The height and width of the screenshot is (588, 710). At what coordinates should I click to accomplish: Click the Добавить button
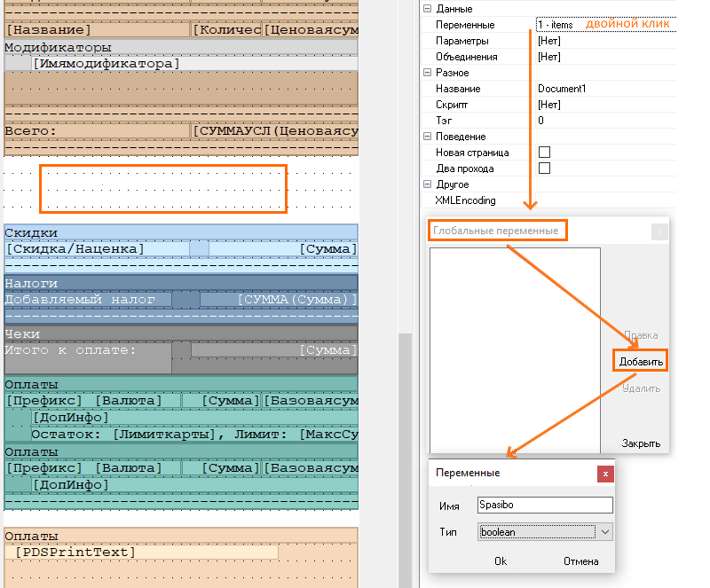(x=640, y=361)
